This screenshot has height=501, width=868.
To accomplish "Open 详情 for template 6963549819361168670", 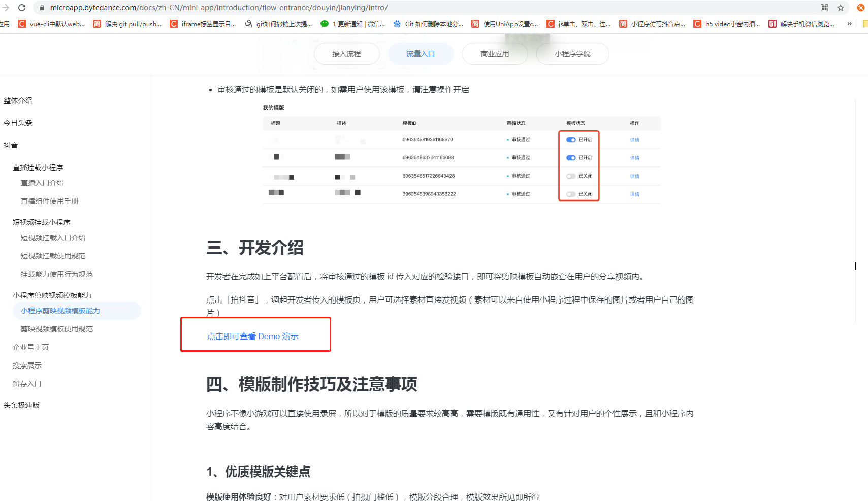I will tap(635, 140).
